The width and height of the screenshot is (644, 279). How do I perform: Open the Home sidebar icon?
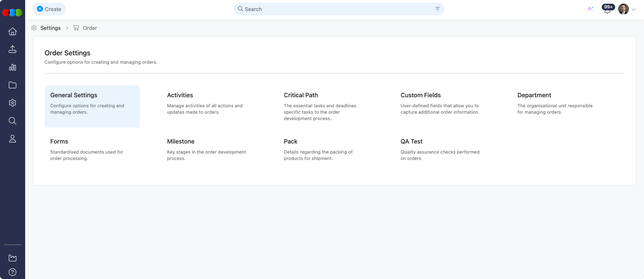pyautogui.click(x=12, y=32)
